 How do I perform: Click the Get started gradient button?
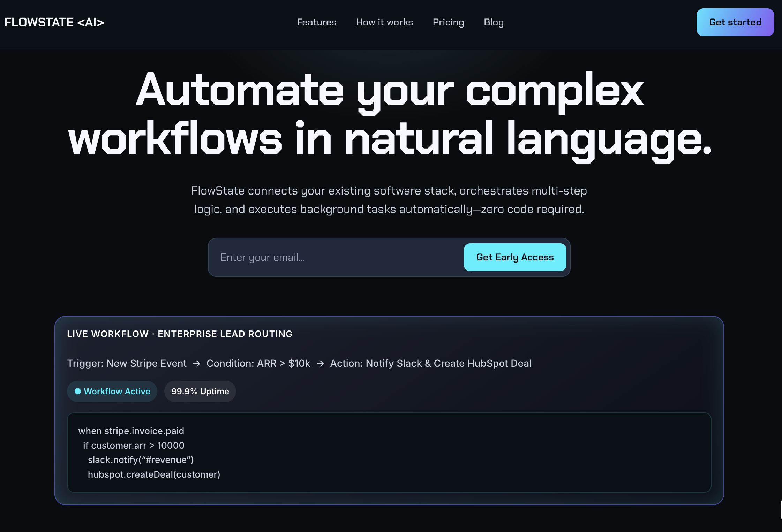click(x=735, y=22)
